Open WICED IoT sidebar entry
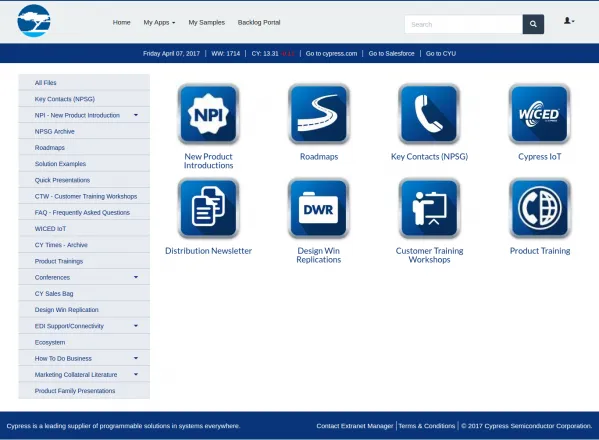 (x=84, y=228)
